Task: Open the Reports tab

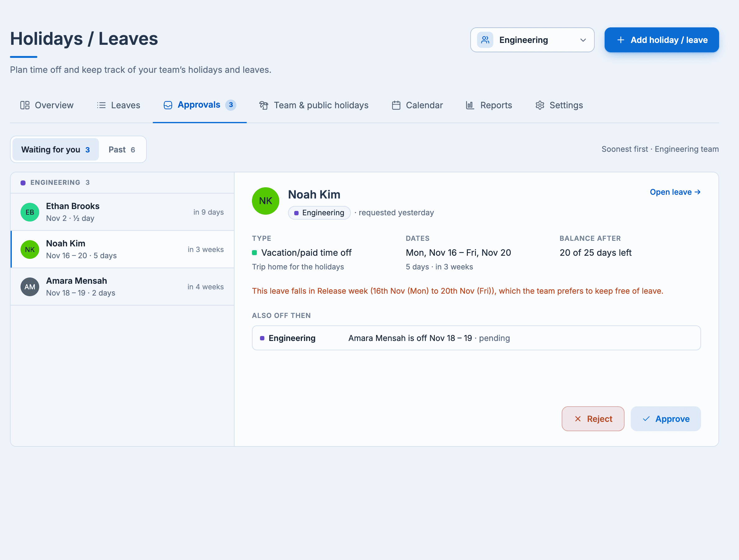Action: click(x=489, y=105)
